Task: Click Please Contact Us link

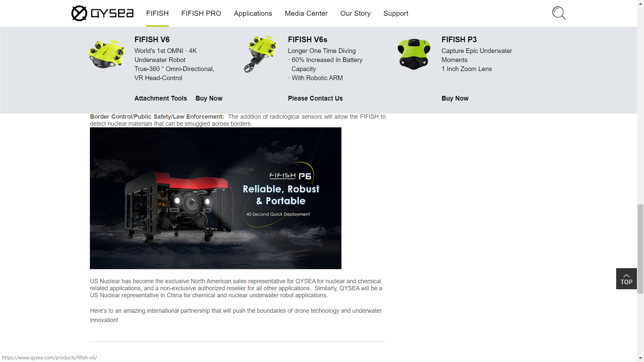Action: click(x=315, y=98)
